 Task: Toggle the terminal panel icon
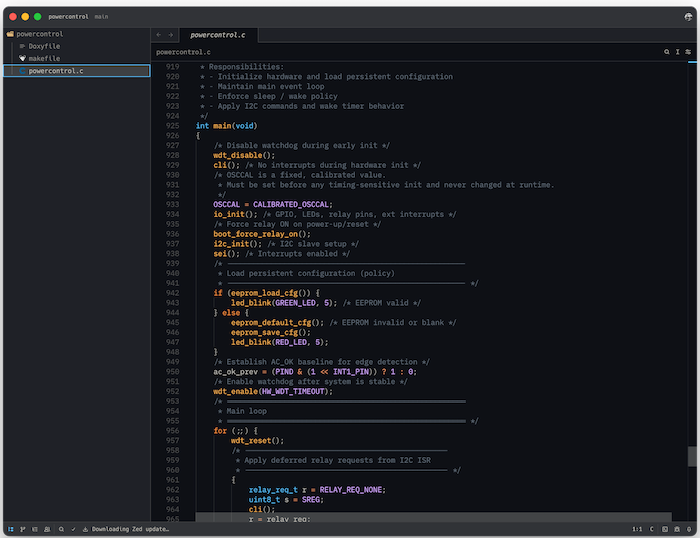665,528
